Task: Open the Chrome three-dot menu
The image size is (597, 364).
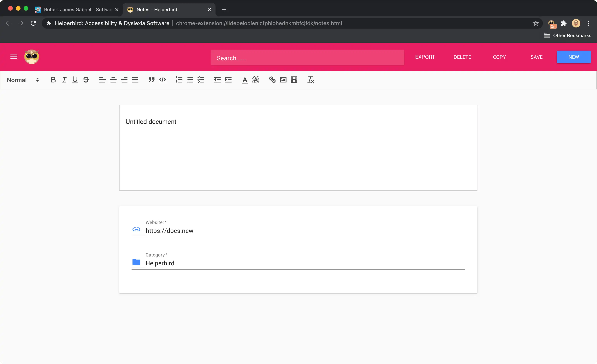Action: coord(588,23)
